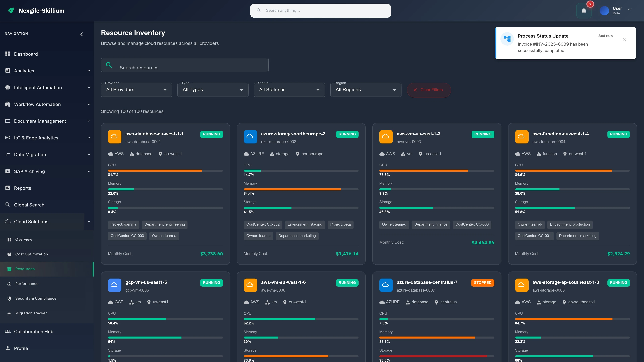This screenshot has width=644, height=362.
Task: Click the Global Search icon
Action: point(8,205)
